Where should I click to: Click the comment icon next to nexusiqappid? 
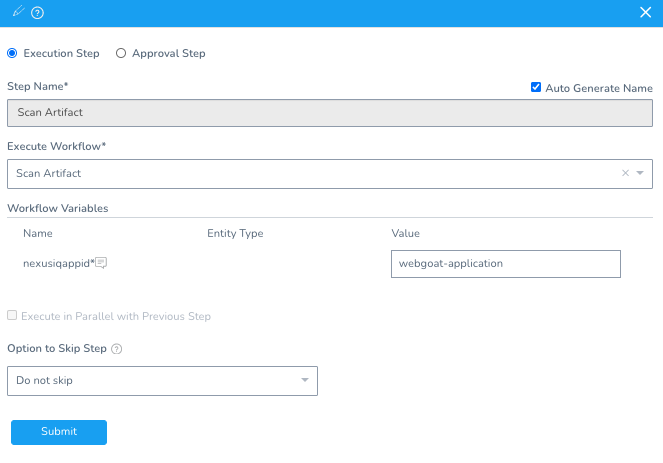[101, 263]
